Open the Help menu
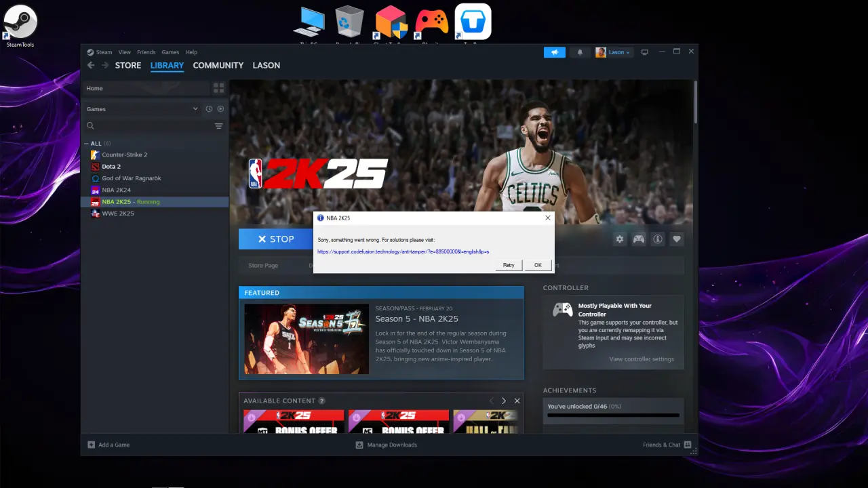Image resolution: width=868 pixels, height=488 pixels. tap(191, 52)
